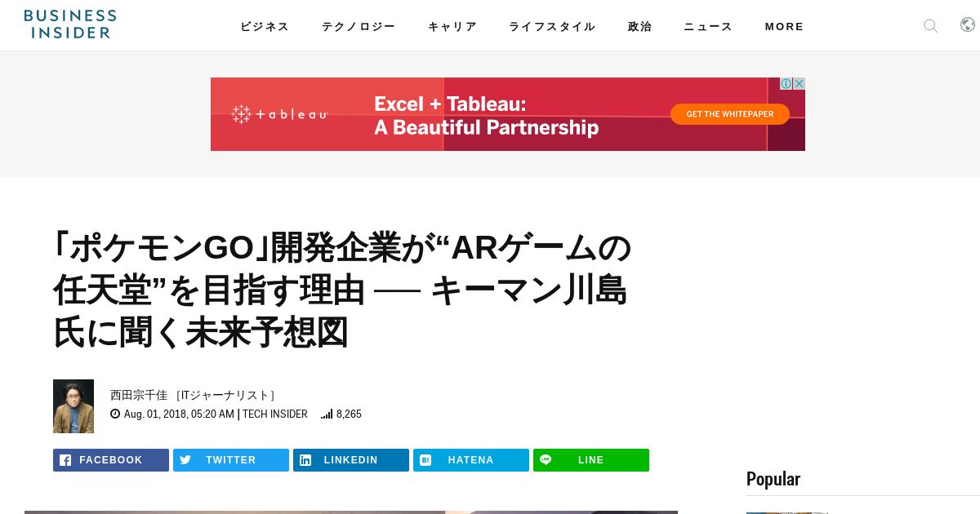980x514 pixels.
Task: Open the globe edition selector icon
Action: [968, 24]
